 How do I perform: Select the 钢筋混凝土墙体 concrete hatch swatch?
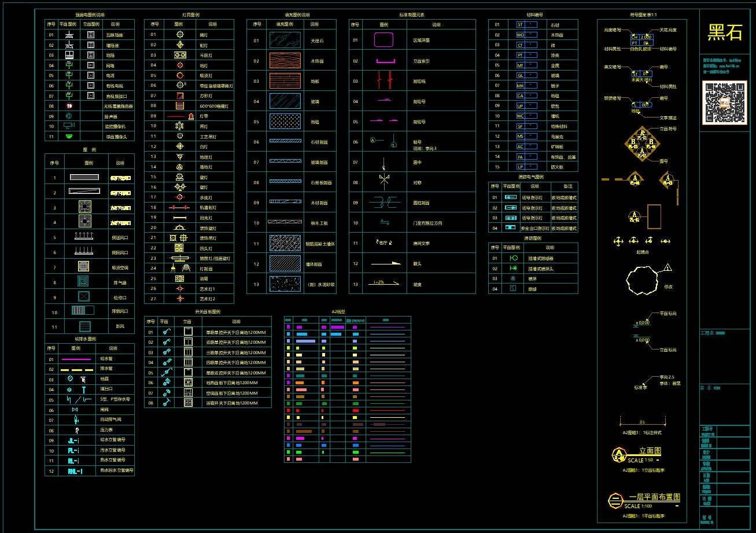(285, 242)
